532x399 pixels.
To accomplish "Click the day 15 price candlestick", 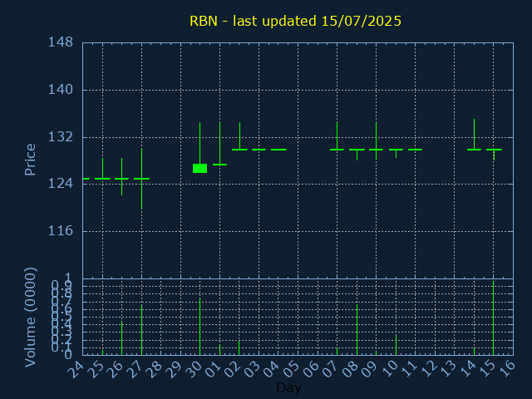I will point(494,155).
